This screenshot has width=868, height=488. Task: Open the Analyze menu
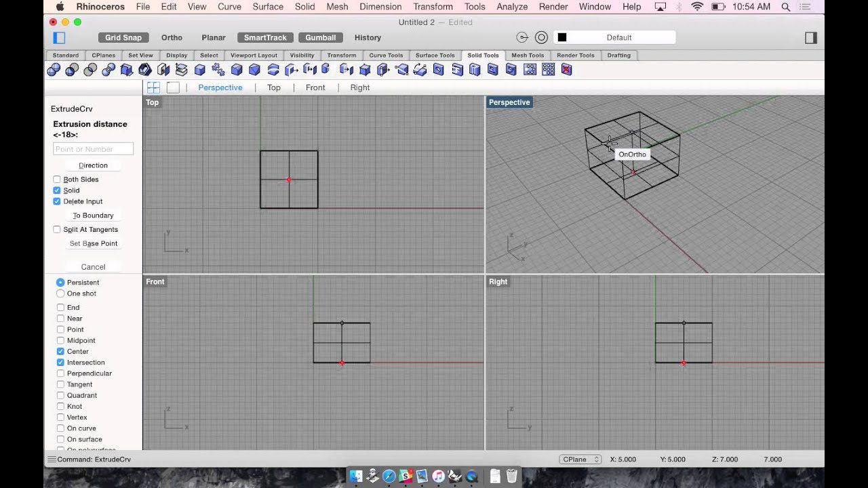(512, 7)
